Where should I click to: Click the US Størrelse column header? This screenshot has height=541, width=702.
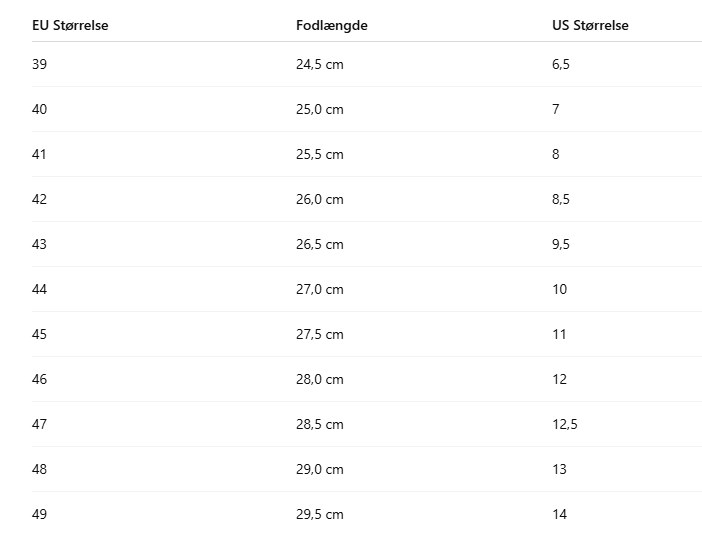[590, 25]
